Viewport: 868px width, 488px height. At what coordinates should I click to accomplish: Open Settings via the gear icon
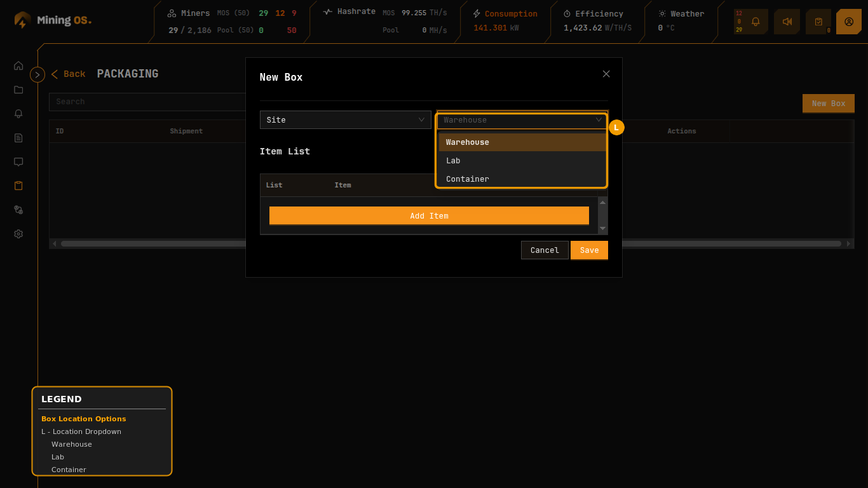tap(18, 234)
